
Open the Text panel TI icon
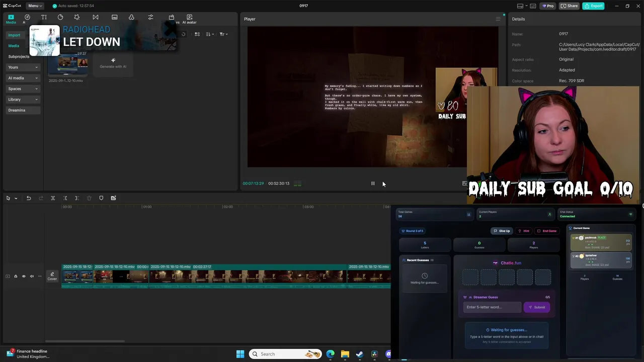click(44, 17)
